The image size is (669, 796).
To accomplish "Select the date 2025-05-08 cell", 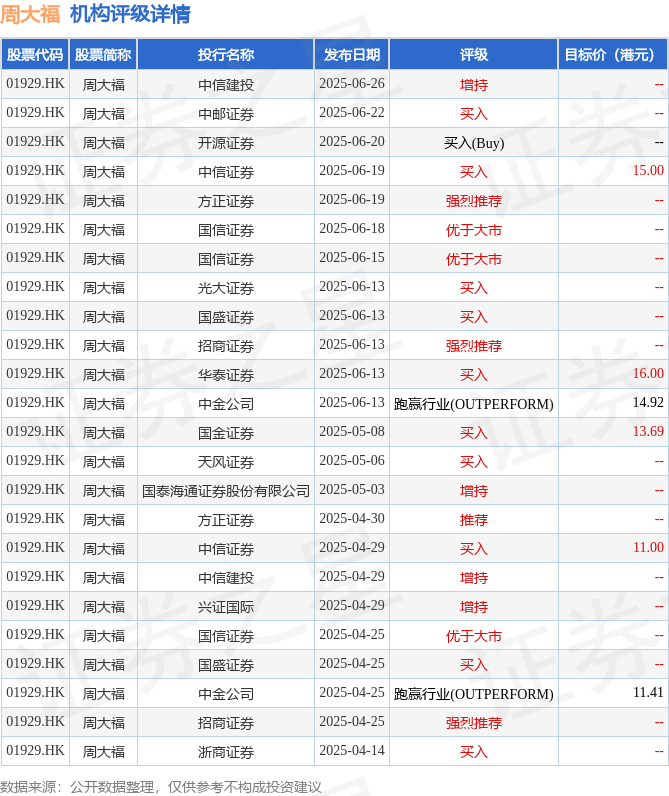I will click(352, 432).
